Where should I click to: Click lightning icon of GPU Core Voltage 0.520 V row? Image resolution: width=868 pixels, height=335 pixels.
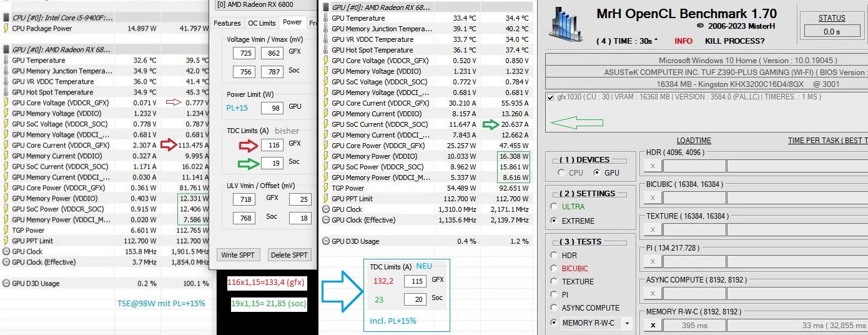(325, 61)
